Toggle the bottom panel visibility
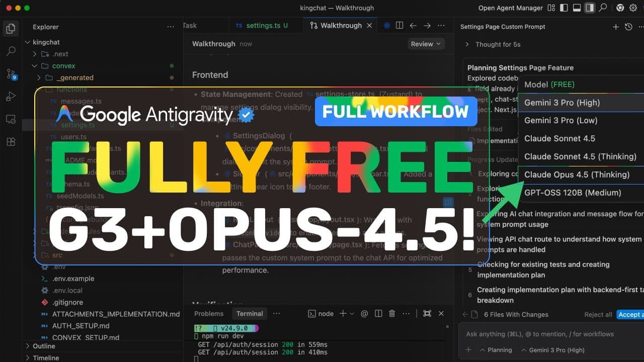The height and width of the screenshot is (362, 644). [x=577, y=8]
